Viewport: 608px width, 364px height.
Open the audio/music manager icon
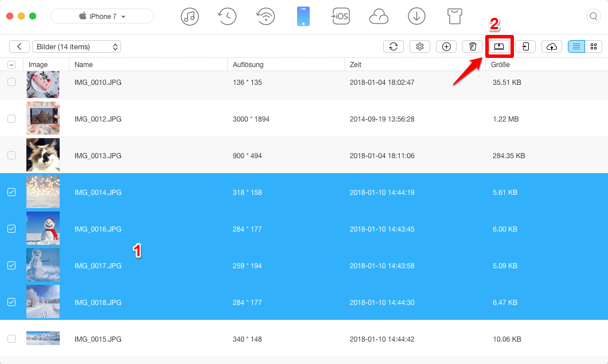(x=190, y=17)
